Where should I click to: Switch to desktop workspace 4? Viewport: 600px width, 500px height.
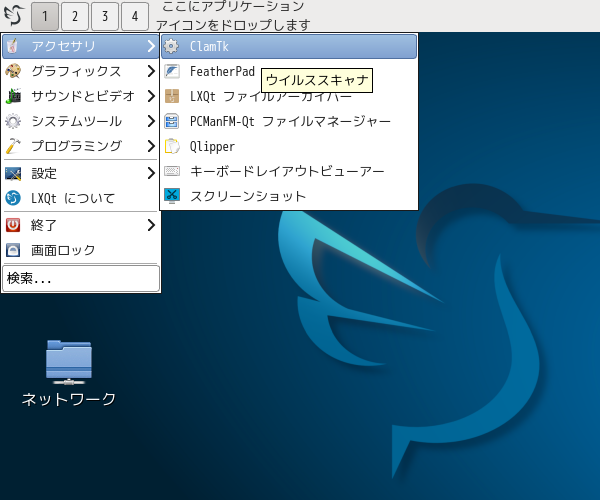(135, 16)
